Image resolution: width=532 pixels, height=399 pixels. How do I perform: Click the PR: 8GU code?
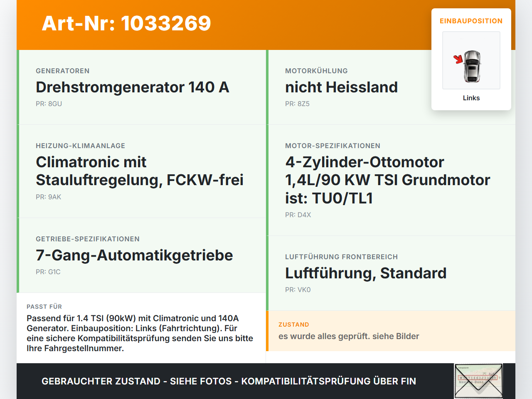pyautogui.click(x=49, y=104)
